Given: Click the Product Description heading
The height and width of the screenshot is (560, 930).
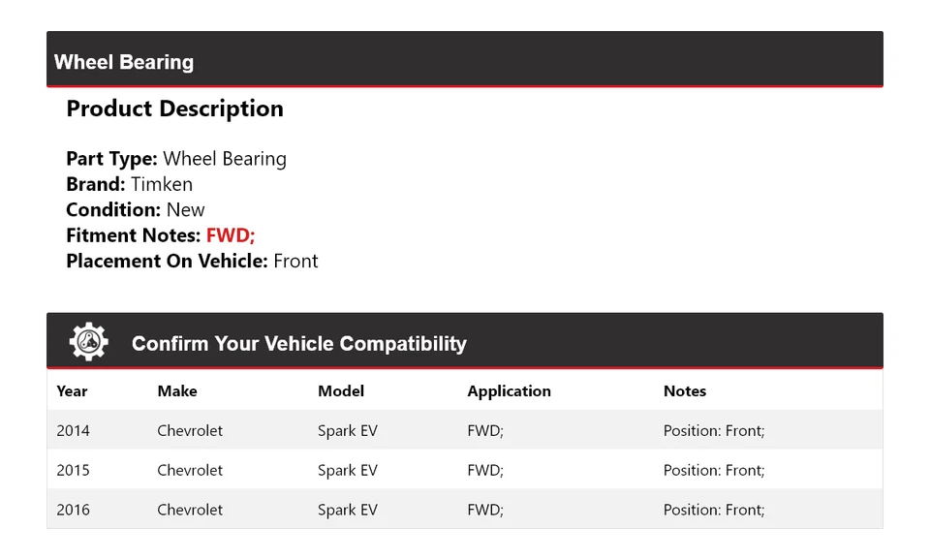Looking at the screenshot, I should [174, 109].
